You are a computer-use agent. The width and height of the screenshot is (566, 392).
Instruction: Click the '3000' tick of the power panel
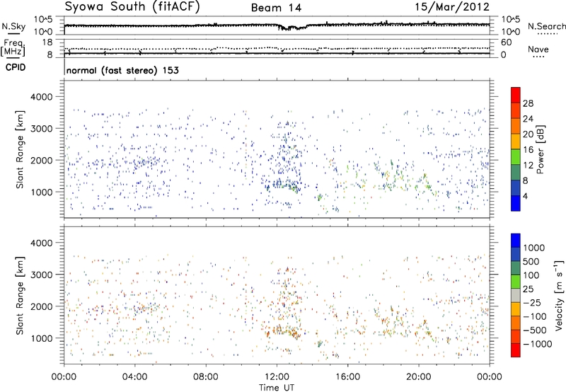coord(41,129)
